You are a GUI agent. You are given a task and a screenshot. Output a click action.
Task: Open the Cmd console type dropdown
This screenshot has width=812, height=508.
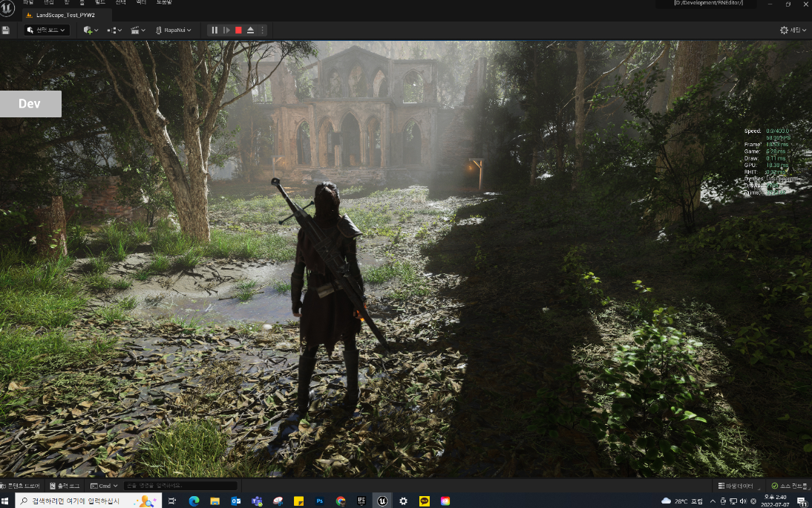[x=104, y=486]
